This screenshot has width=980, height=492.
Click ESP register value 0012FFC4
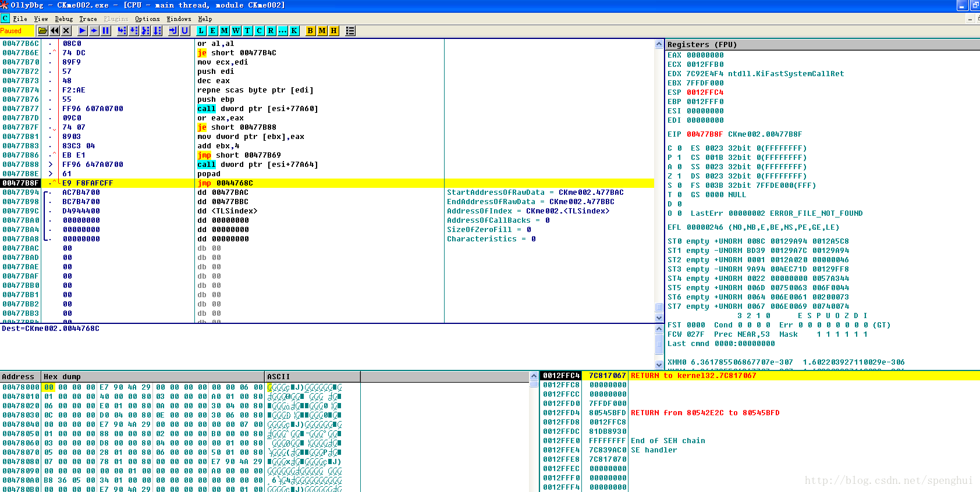click(x=705, y=92)
